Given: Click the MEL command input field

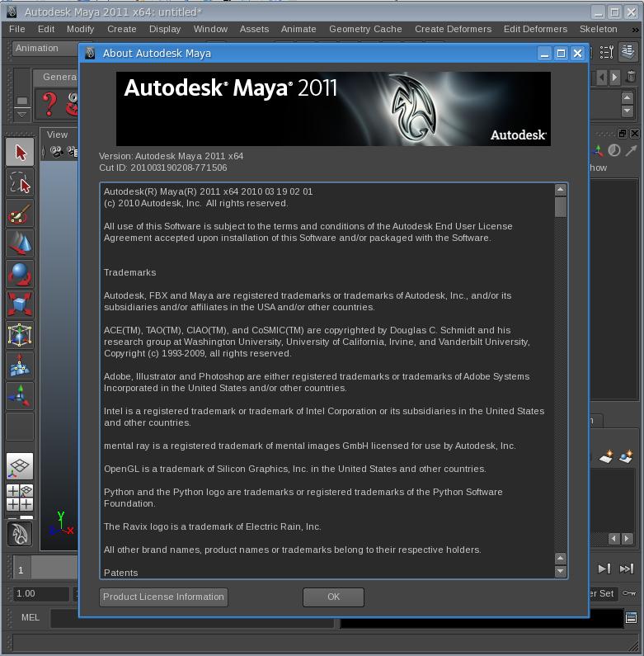Looking at the screenshot, I should (x=192, y=618).
